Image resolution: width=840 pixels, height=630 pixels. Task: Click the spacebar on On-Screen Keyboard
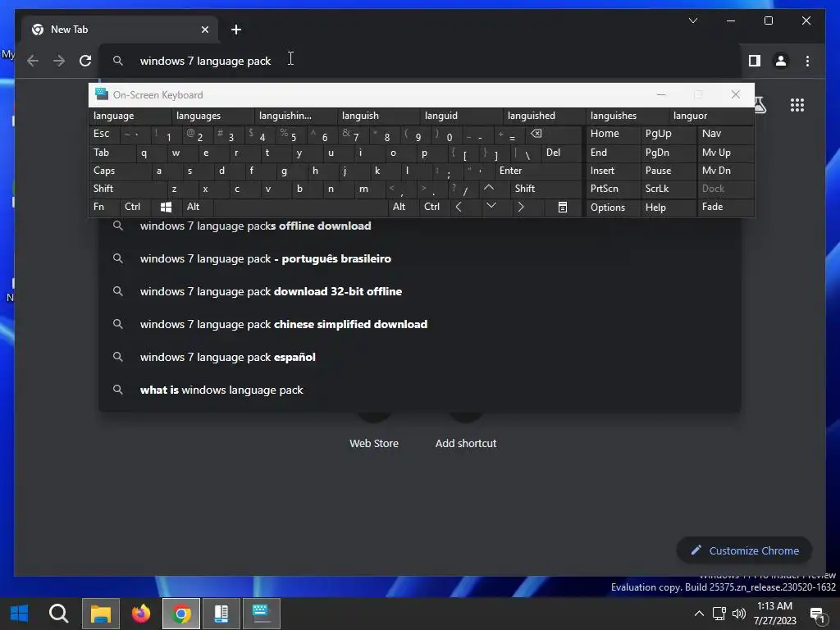[x=300, y=207]
